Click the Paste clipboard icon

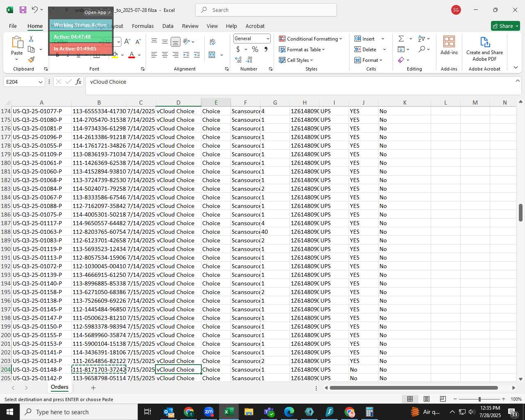[x=17, y=42]
